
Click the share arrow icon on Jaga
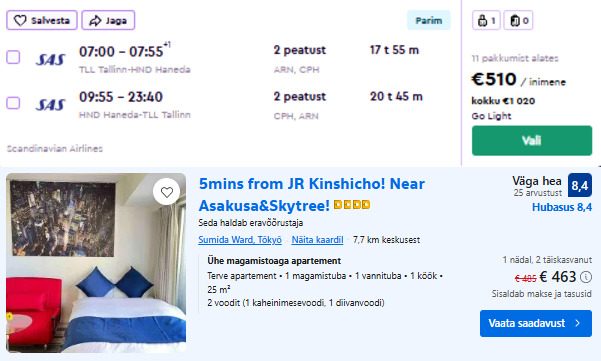(x=95, y=20)
